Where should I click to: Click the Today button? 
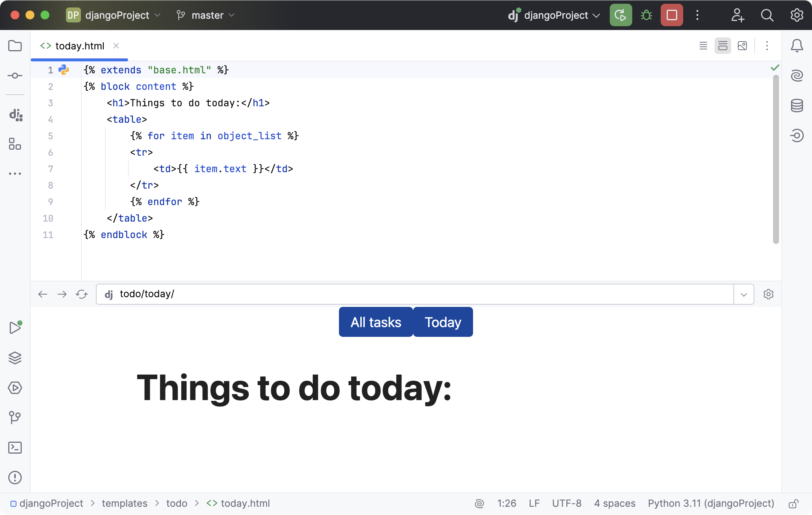443,322
